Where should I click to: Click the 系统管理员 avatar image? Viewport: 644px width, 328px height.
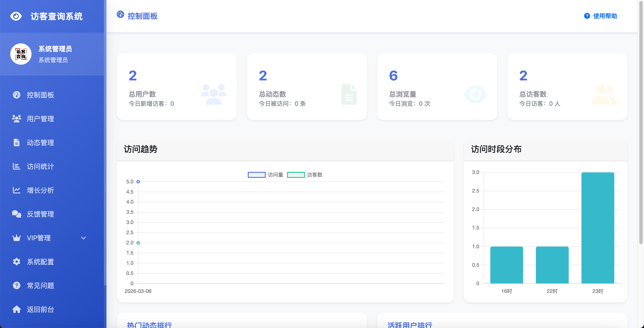pyautogui.click(x=21, y=54)
